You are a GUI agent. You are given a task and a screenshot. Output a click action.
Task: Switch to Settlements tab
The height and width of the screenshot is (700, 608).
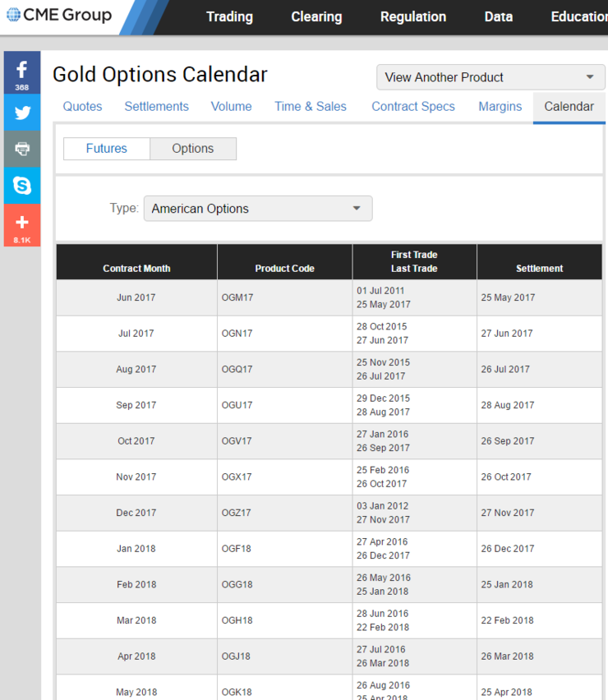click(156, 106)
